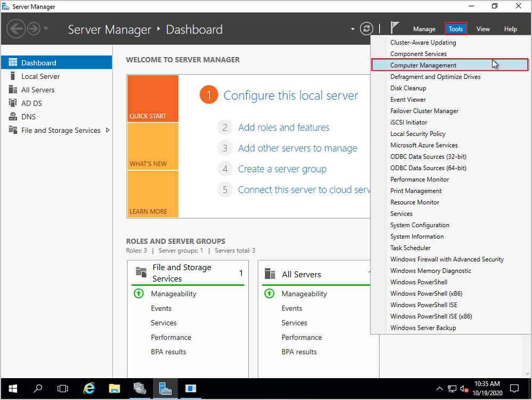Click the Server Manager taskbar icon

coord(165,388)
